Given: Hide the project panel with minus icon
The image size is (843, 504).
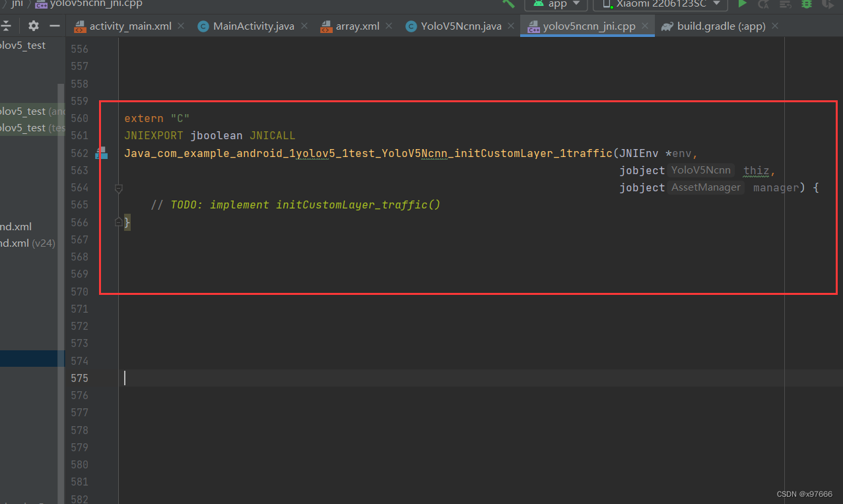Looking at the screenshot, I should (55, 26).
